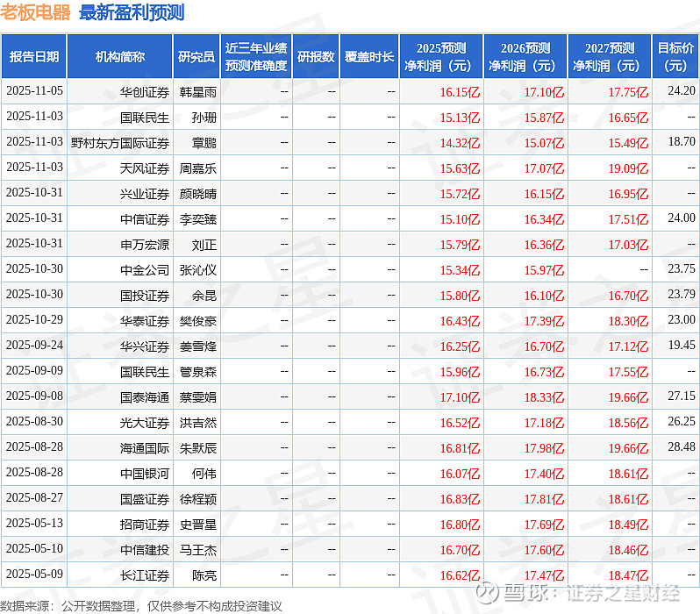The height and width of the screenshot is (614, 700).
Task: Click researcher 姜雪烽
Action: (x=197, y=347)
